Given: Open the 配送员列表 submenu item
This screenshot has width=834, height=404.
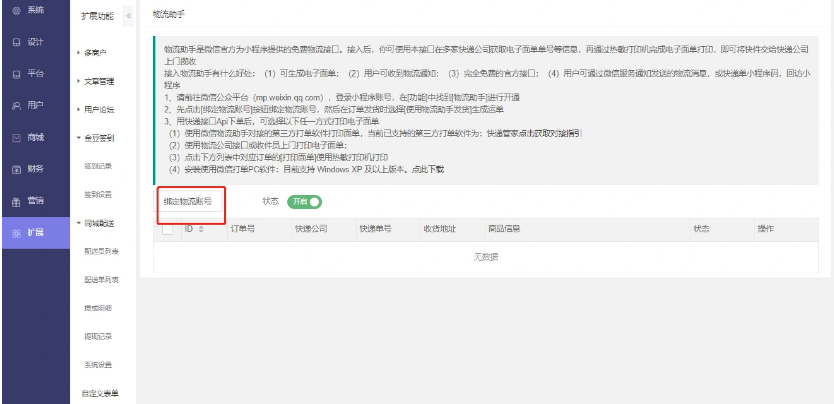Looking at the screenshot, I should click(101, 251).
